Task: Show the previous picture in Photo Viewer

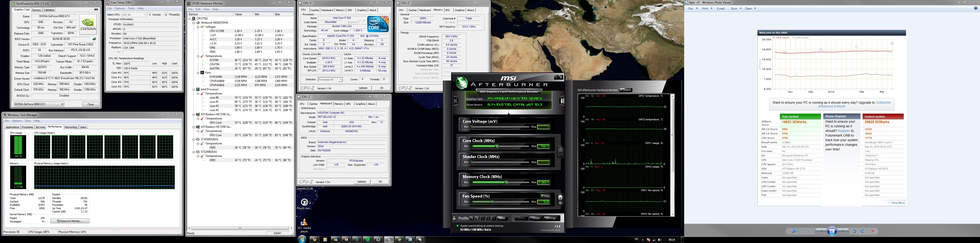Action: pyautogui.click(x=821, y=231)
